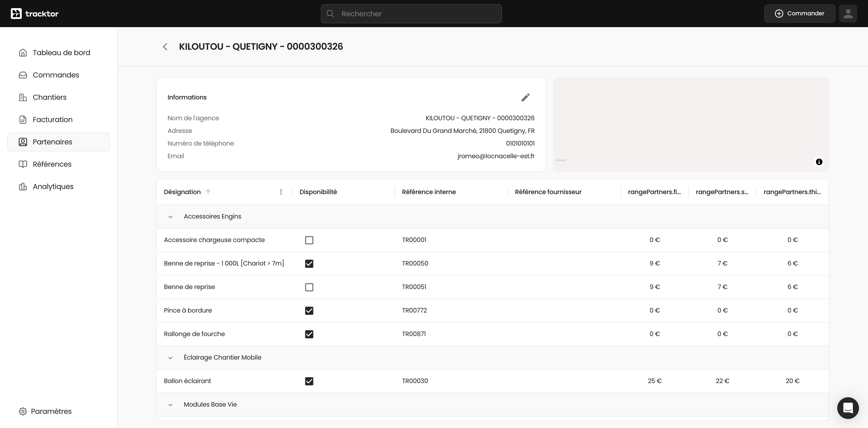Edit Informations with the pencil icon
Screen dimensions: 868x428
tap(525, 97)
